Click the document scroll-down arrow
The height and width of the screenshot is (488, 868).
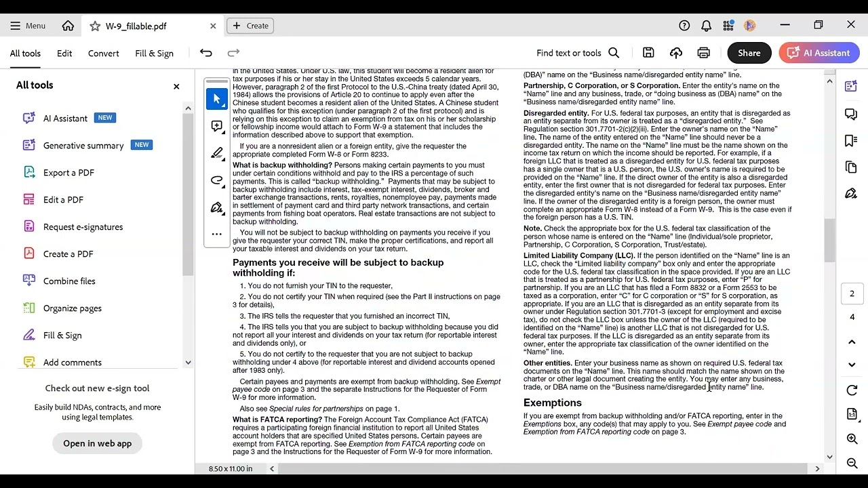(x=829, y=457)
